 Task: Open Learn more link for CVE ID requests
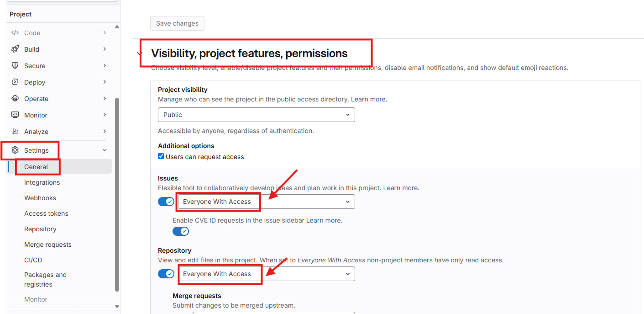tap(323, 220)
